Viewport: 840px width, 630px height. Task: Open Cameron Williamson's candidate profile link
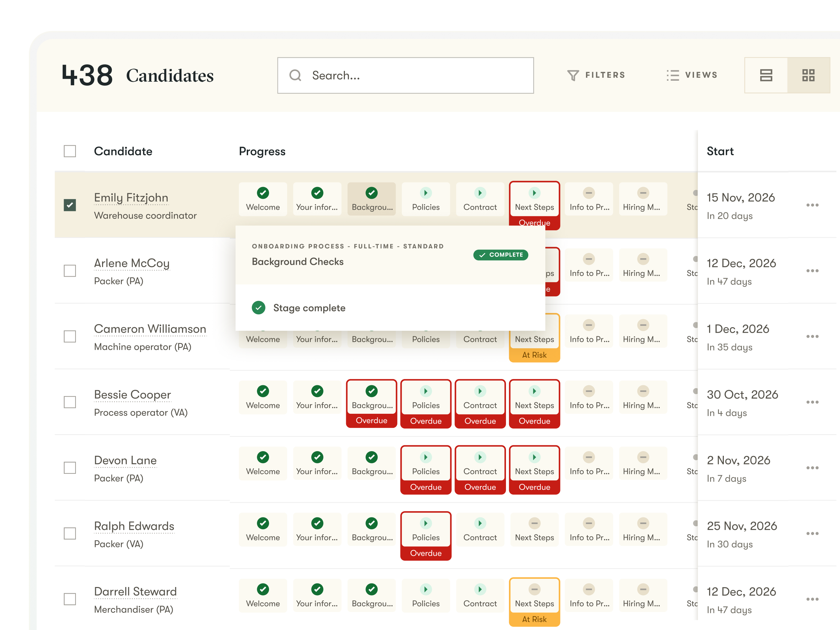coord(150,329)
